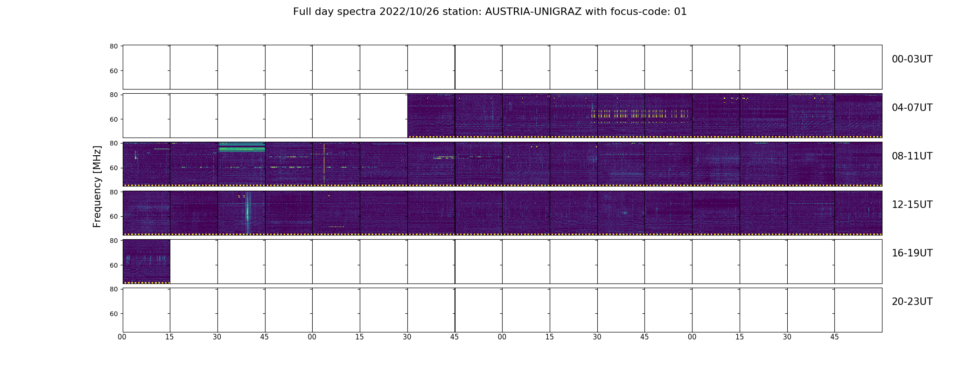The height and width of the screenshot is (373, 980).
Task: Click the 80 tick label of the 12-15UT row
Action: click(113, 192)
